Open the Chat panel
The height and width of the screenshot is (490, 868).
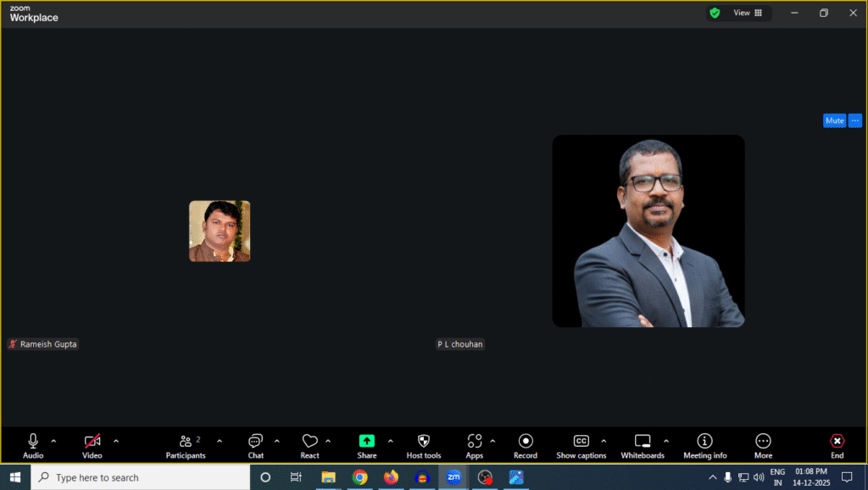(x=255, y=446)
